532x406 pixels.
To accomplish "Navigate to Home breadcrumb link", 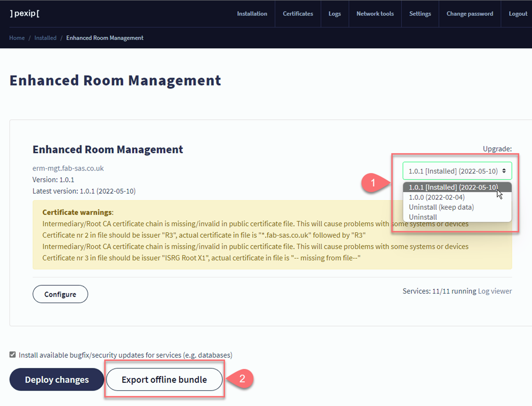I will pyautogui.click(x=17, y=38).
